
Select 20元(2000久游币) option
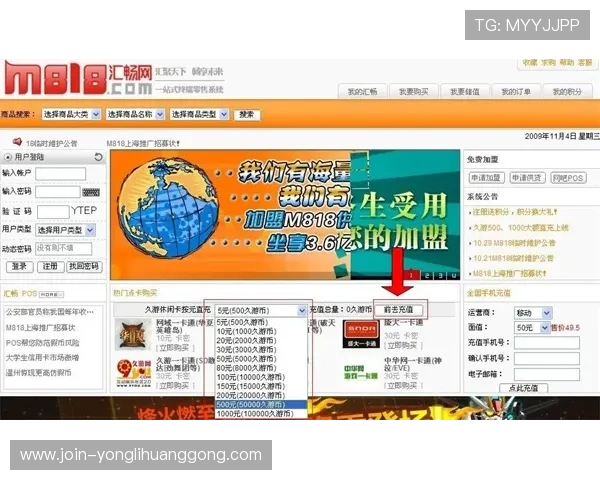261,341
